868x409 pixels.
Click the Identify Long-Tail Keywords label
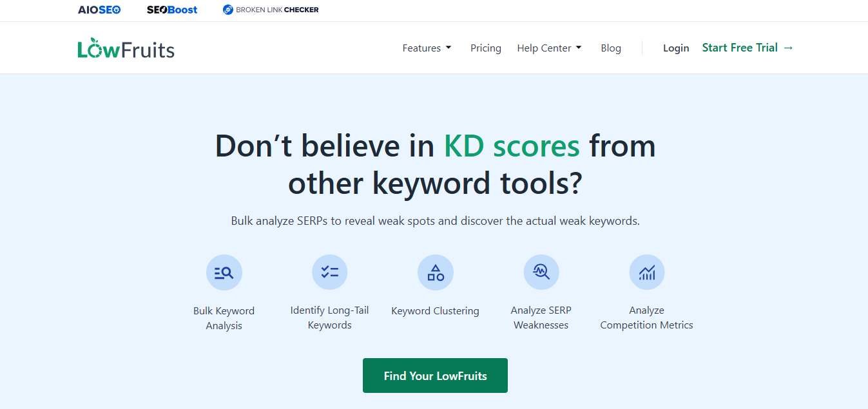pyautogui.click(x=329, y=318)
